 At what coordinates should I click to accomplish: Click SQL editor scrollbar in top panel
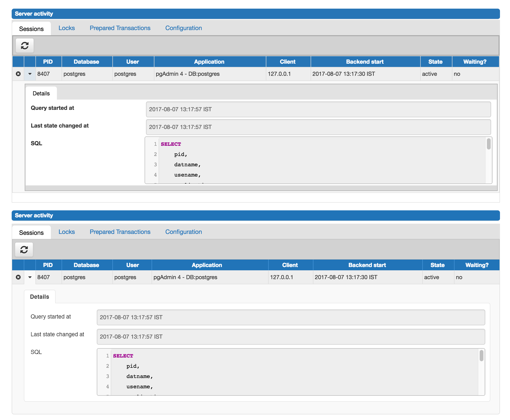[489, 144]
